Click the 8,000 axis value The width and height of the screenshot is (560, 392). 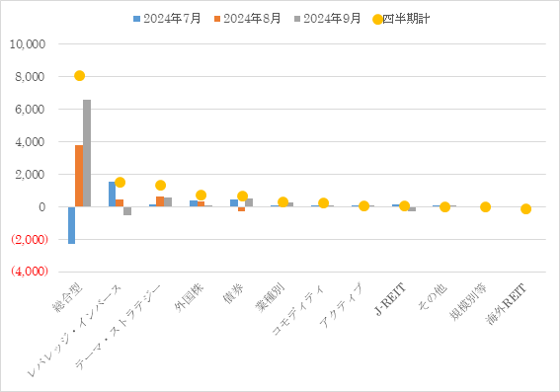[30, 77]
